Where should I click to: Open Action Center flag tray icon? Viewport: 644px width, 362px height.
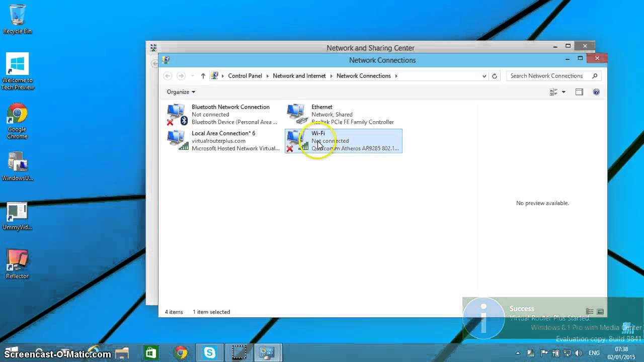[543, 353]
